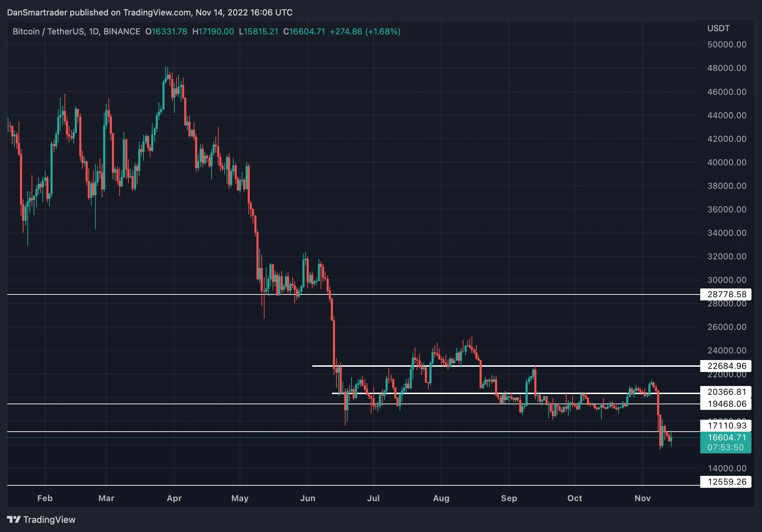Click the Jun label on time axis
762x532 pixels.
coord(308,498)
